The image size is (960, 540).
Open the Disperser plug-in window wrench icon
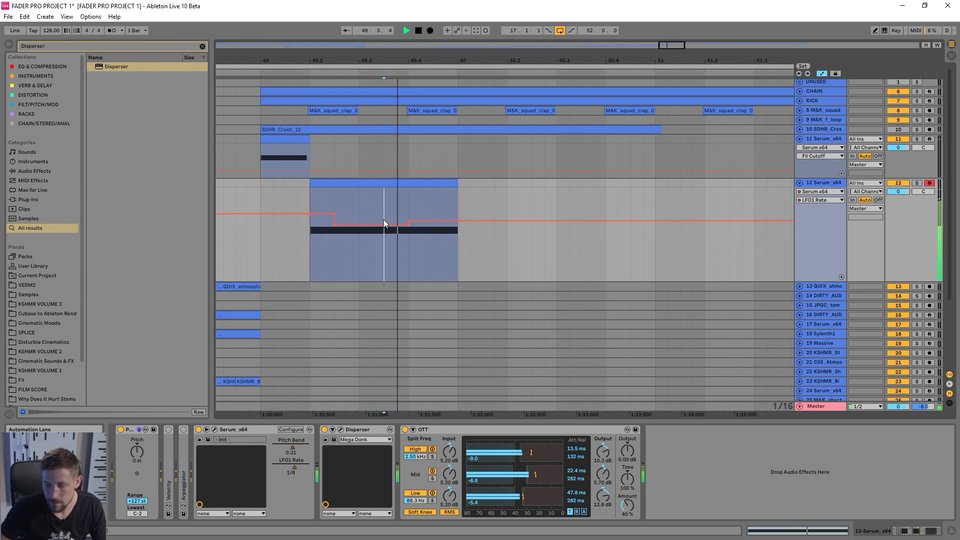coord(340,430)
